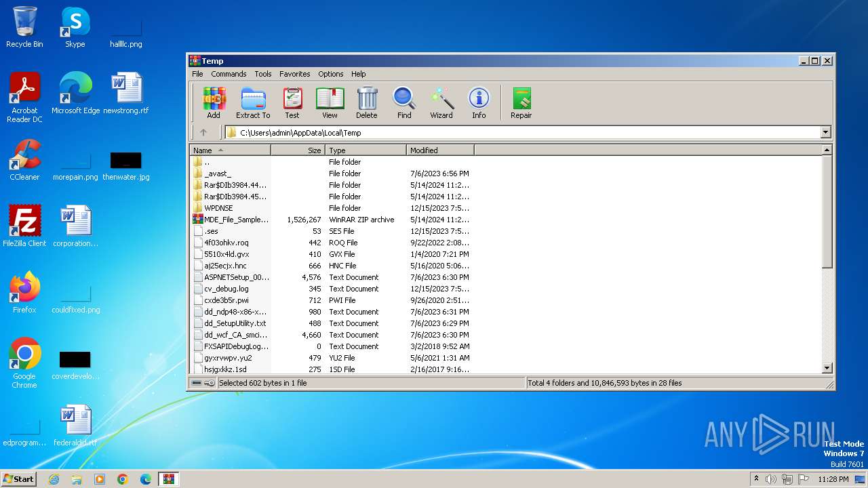Open the View file tool
This screenshot has width=868, height=488.
click(330, 103)
